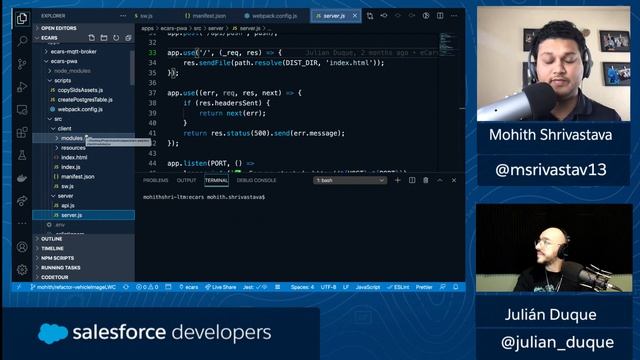Open the Testing flask view

22,155
